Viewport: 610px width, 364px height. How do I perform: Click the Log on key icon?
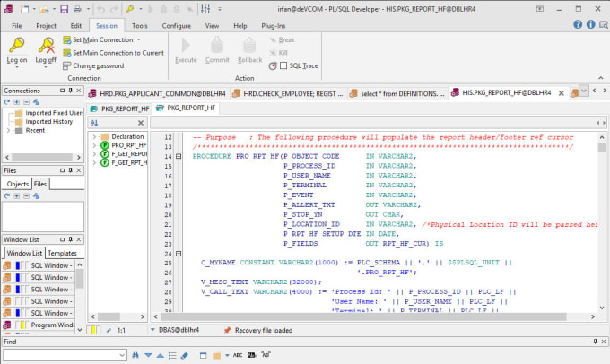[x=17, y=45]
